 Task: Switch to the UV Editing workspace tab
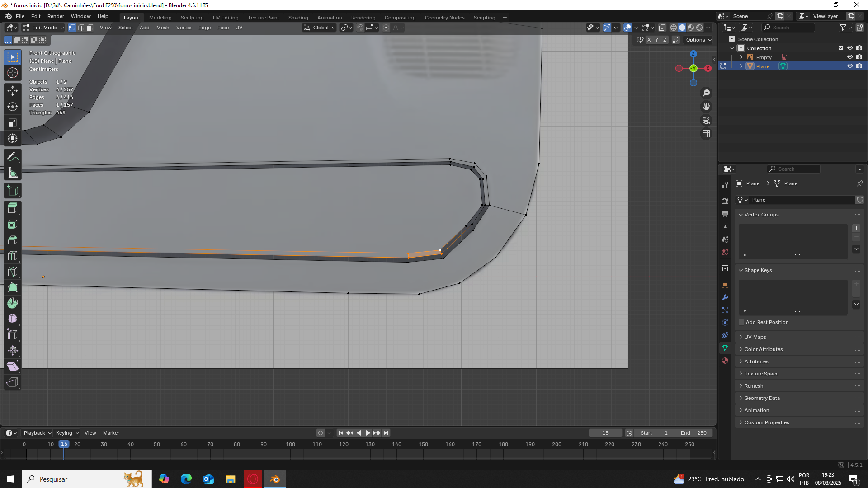click(225, 18)
